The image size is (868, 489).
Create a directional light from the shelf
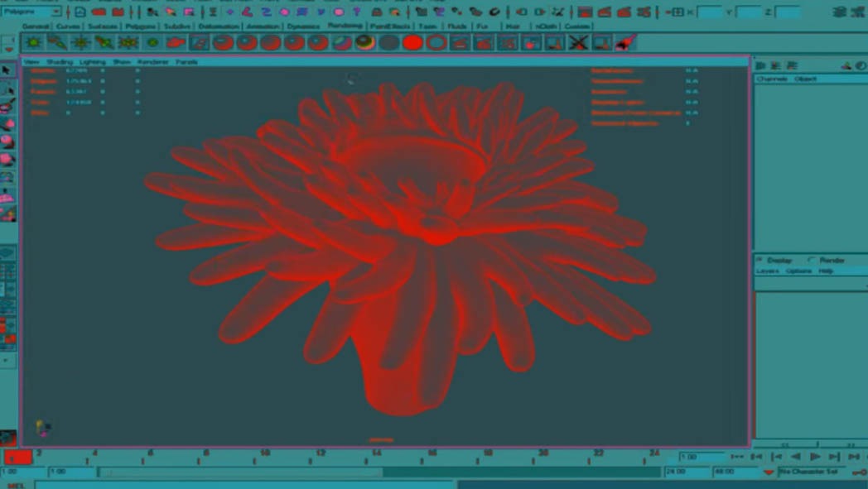click(x=57, y=42)
